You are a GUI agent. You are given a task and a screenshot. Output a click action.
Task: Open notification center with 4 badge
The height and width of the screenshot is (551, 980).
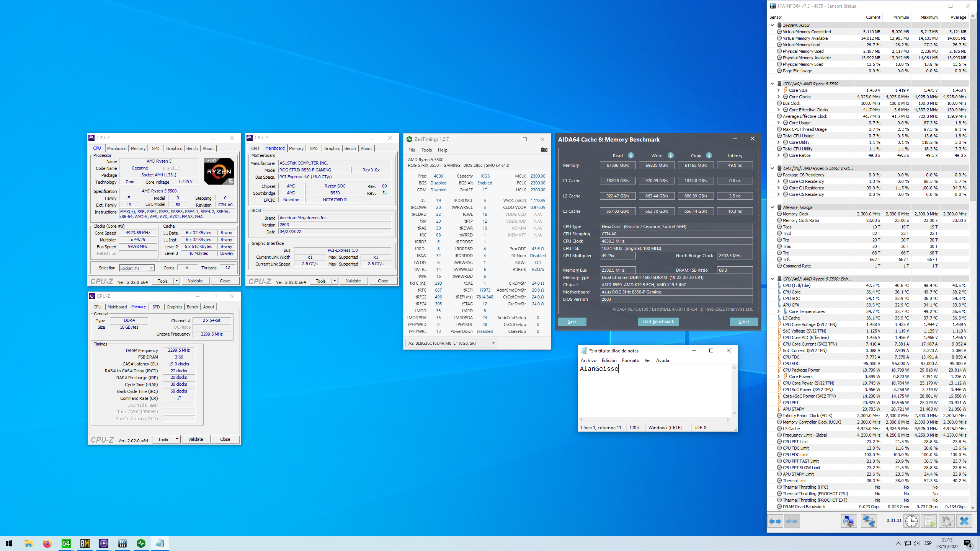click(968, 543)
